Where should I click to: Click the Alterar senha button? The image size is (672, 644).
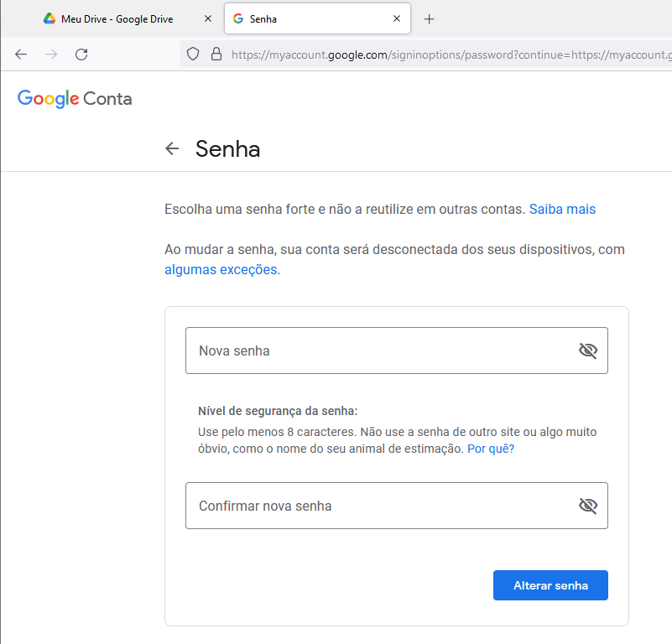tap(550, 585)
